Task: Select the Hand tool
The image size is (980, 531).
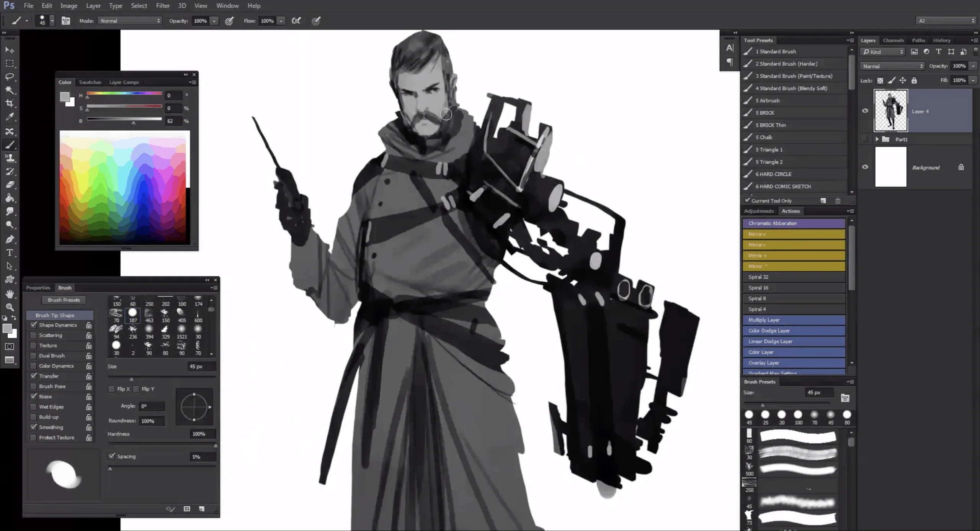Action: pos(10,294)
